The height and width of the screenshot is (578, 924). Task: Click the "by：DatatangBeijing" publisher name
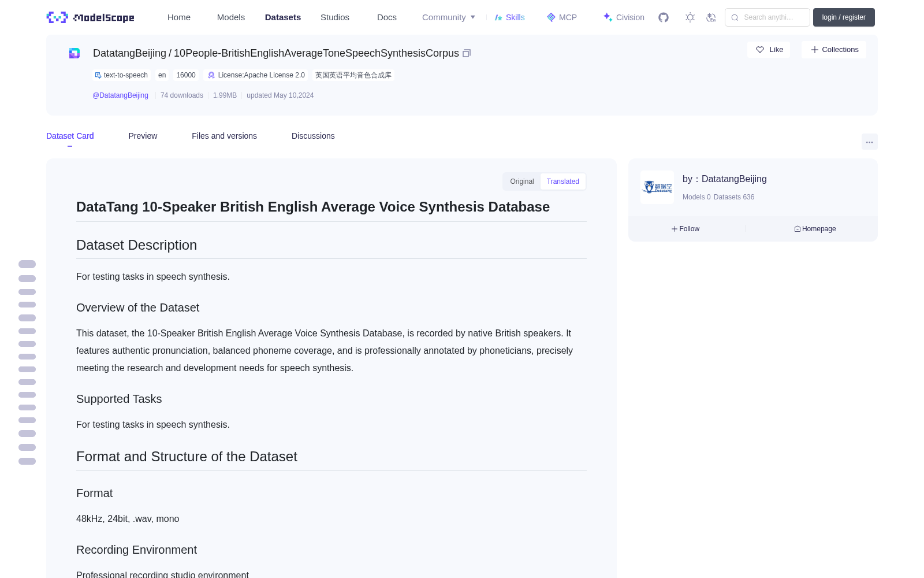(x=725, y=179)
